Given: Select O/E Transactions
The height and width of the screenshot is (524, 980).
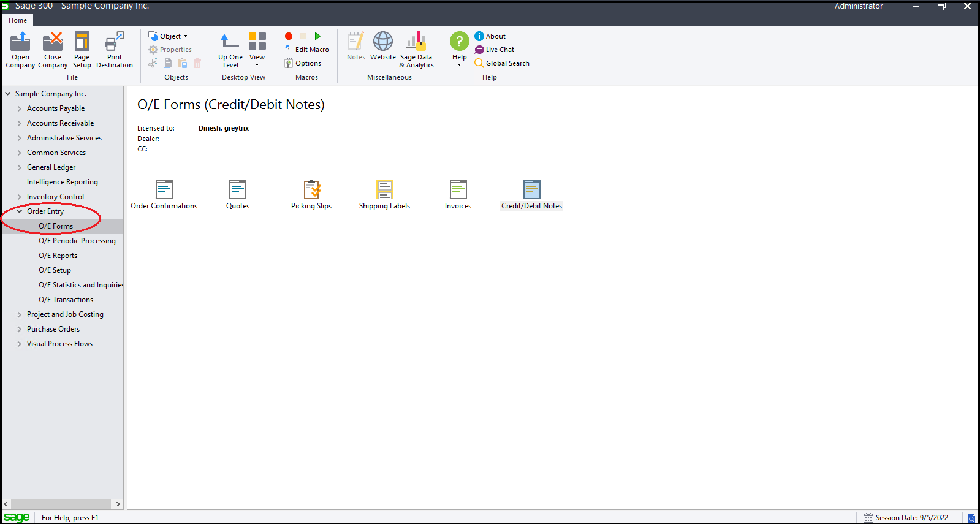Looking at the screenshot, I should pyautogui.click(x=66, y=300).
